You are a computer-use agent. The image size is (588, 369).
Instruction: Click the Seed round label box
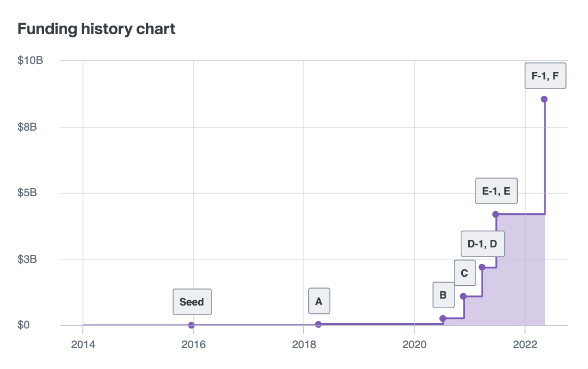pyautogui.click(x=192, y=302)
